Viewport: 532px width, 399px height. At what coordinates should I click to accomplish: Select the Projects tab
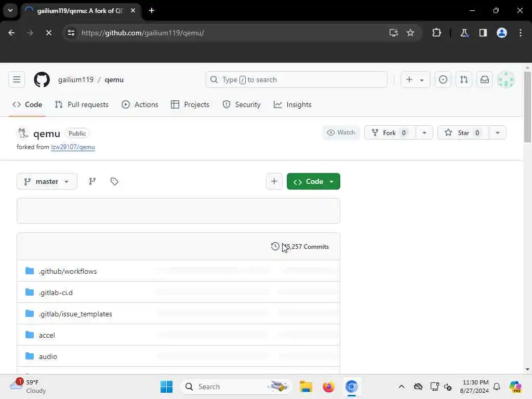(190, 104)
